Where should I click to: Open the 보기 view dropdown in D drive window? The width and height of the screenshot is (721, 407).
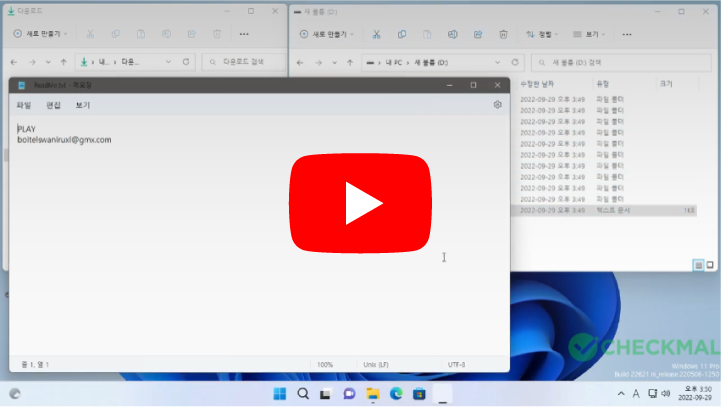(589, 34)
